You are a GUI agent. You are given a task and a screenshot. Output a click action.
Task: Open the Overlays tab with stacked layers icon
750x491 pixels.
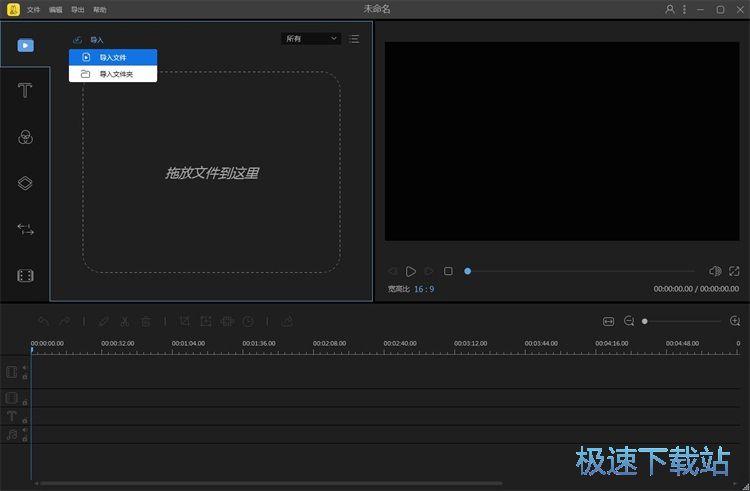pos(25,183)
